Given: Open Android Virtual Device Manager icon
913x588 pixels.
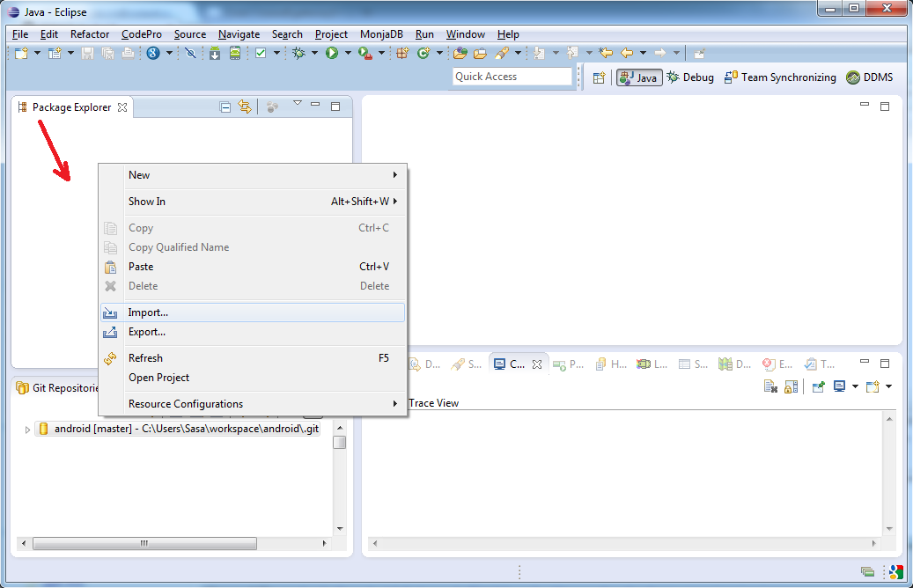Looking at the screenshot, I should tap(235, 54).
